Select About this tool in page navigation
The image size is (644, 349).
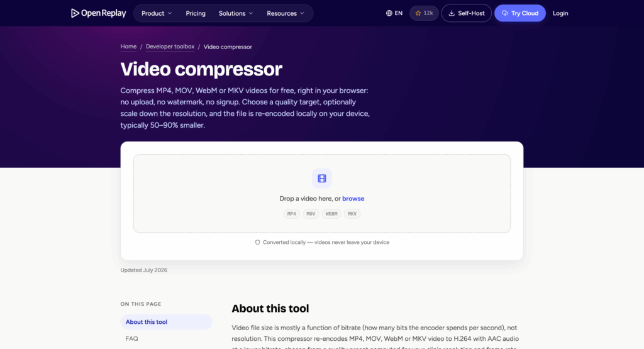166,322
